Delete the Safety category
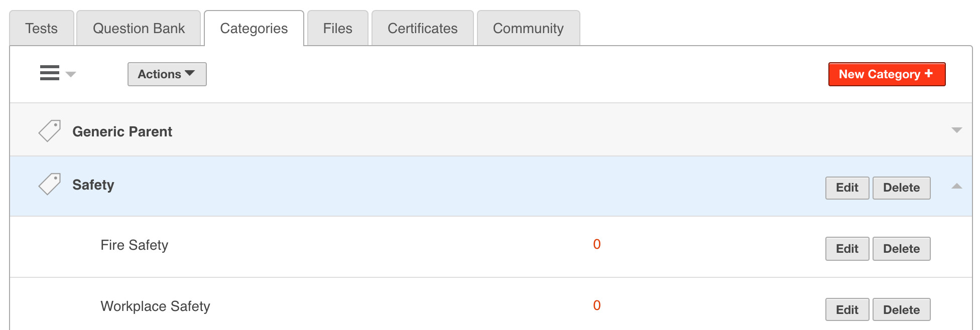980x330 pixels. point(901,188)
